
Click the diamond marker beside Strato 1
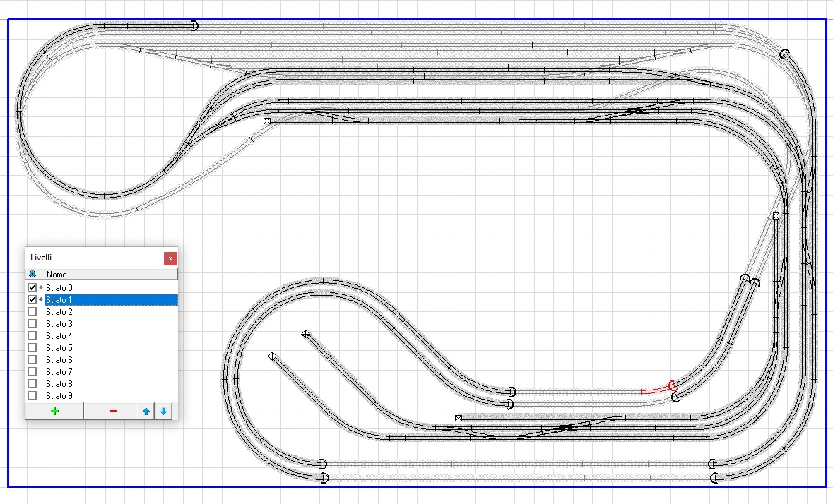[x=41, y=300]
